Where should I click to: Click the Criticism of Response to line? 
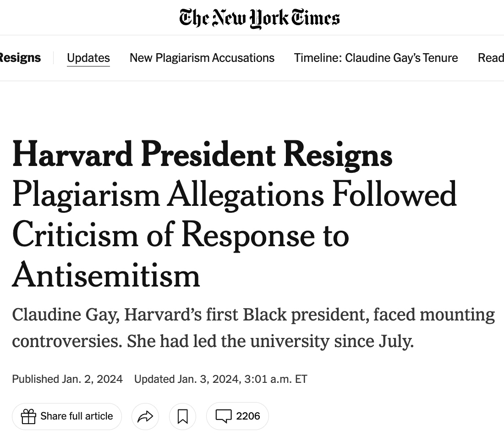[x=181, y=235]
